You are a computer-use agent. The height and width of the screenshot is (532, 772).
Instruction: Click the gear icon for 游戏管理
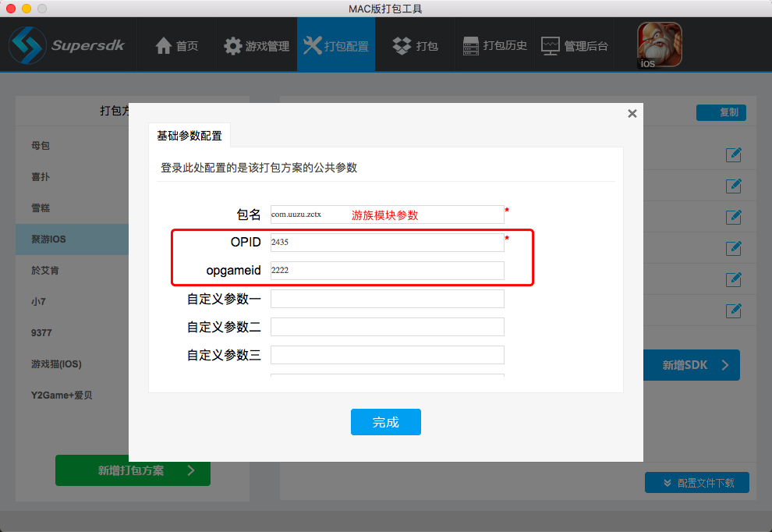tap(233, 46)
